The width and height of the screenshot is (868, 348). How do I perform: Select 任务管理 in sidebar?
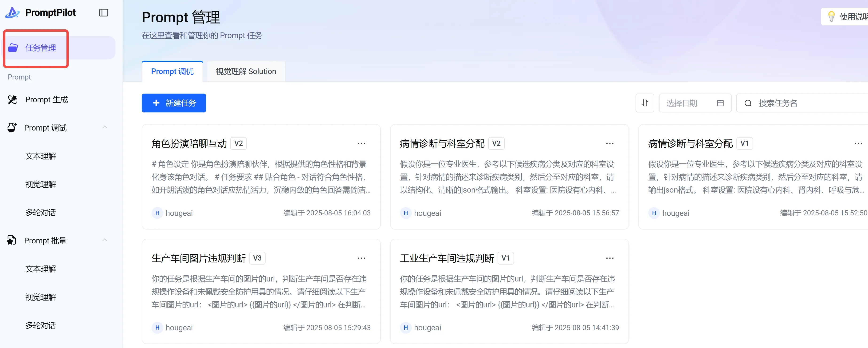tap(40, 48)
